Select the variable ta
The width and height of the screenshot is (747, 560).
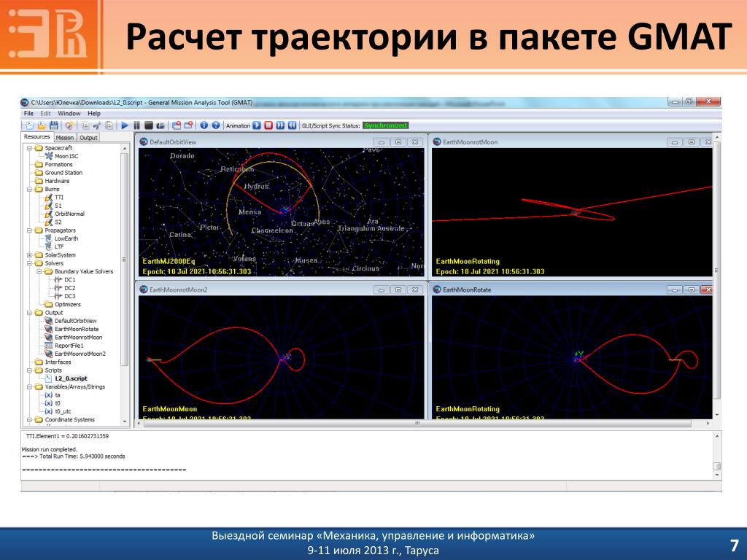(58, 395)
